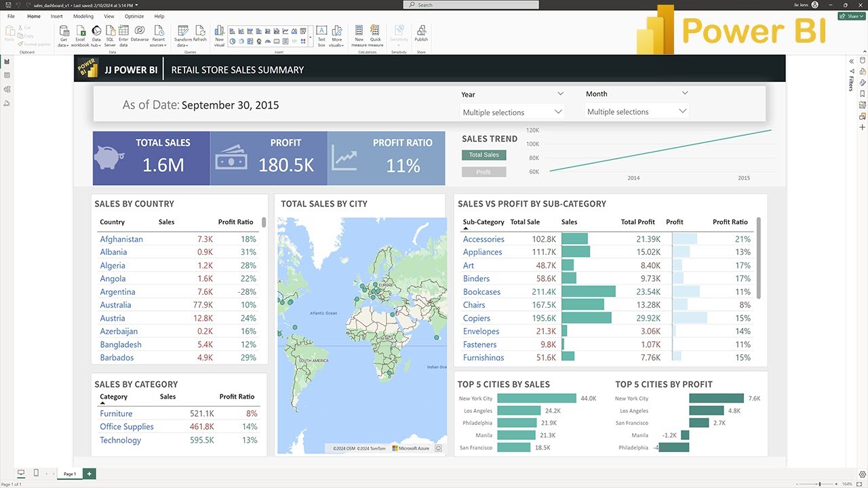Open the Modeling tab
Image resolution: width=868 pixels, height=488 pixels.
point(83,16)
